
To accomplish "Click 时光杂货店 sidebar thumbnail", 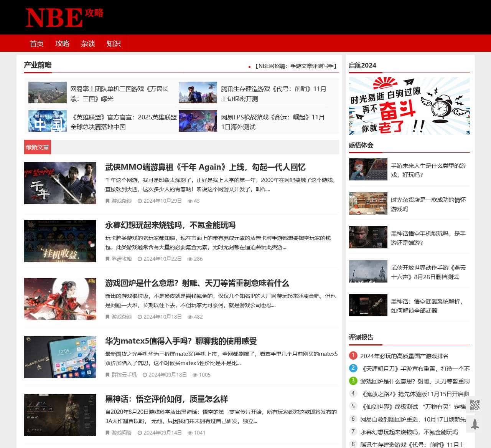I will pyautogui.click(x=368, y=203).
